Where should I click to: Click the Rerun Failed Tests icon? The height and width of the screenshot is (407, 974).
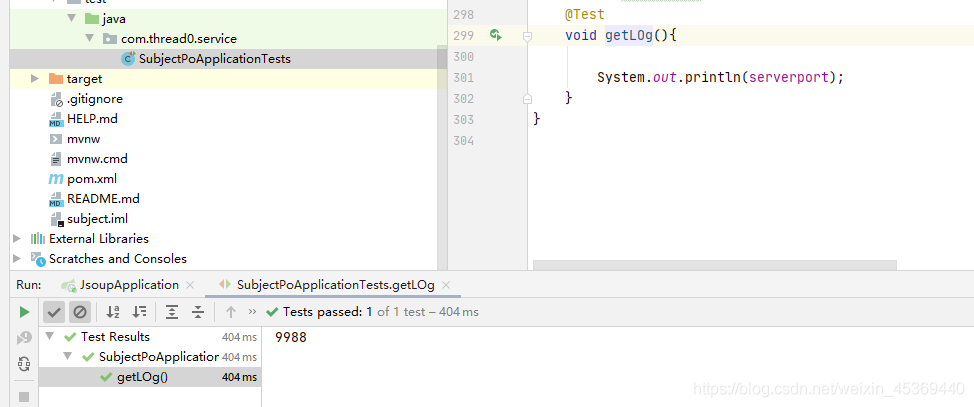pyautogui.click(x=24, y=338)
